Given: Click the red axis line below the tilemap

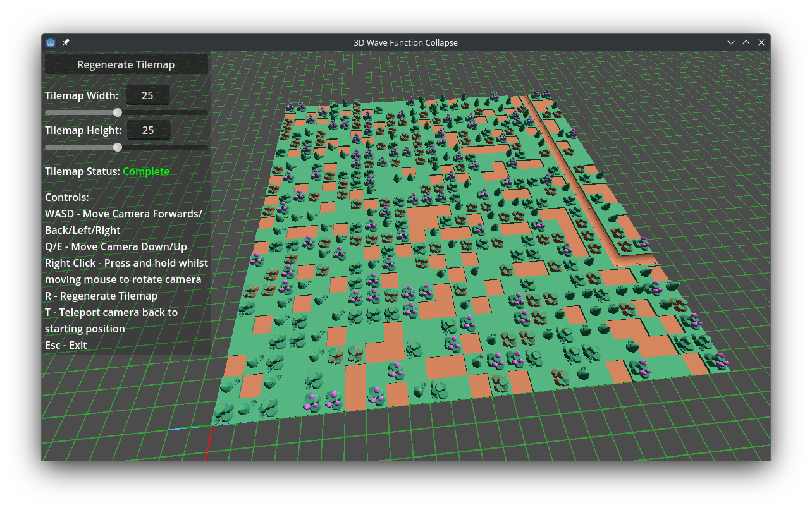Looking at the screenshot, I should tap(208, 443).
